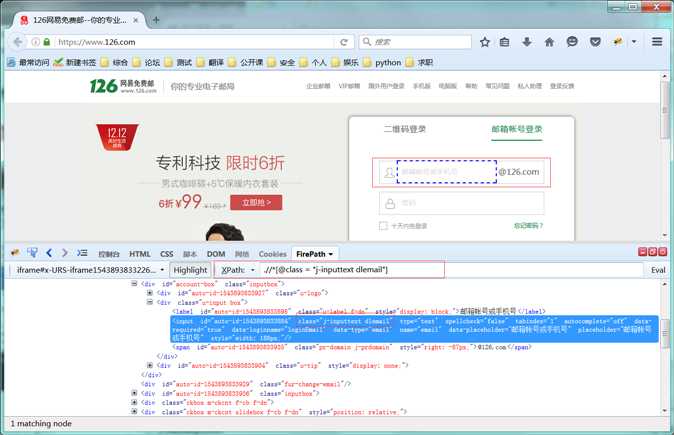Open the 论坛 bookmarks folder

pyautogui.click(x=146, y=62)
